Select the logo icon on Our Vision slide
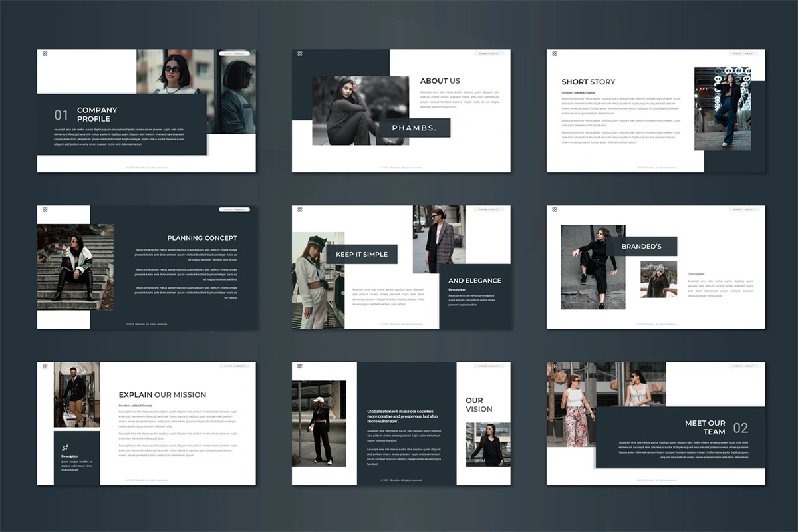798x532 pixels. pos(300,366)
